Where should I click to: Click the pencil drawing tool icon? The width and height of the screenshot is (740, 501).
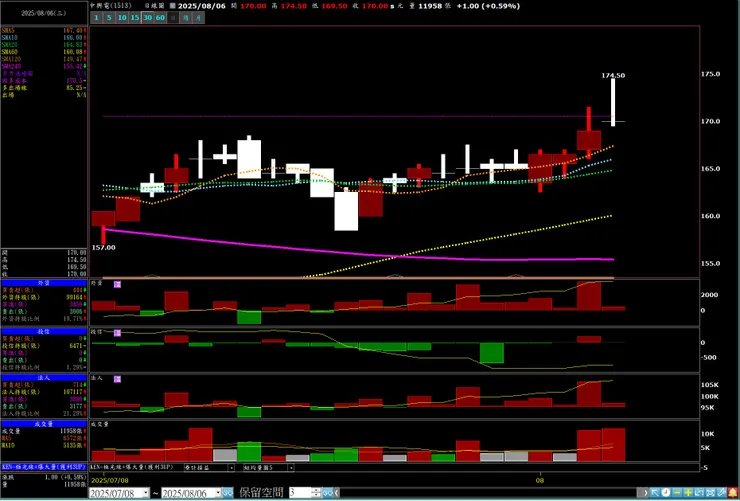coord(721,493)
